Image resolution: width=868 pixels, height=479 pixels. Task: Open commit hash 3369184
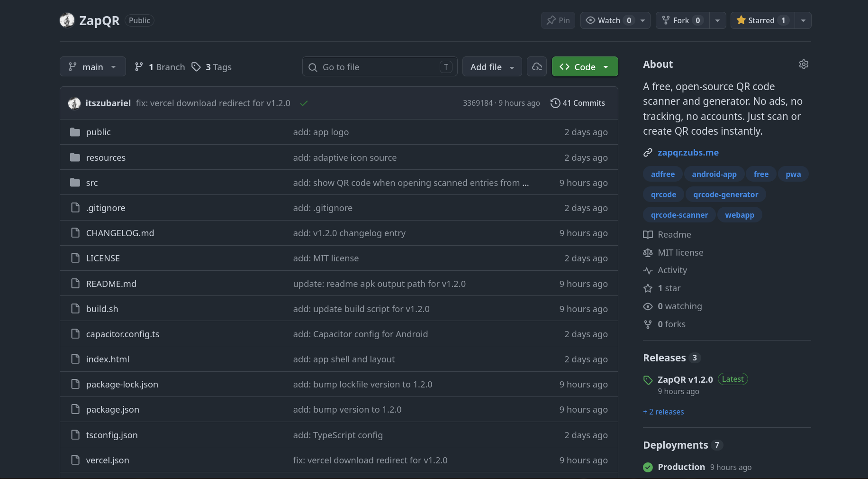478,103
